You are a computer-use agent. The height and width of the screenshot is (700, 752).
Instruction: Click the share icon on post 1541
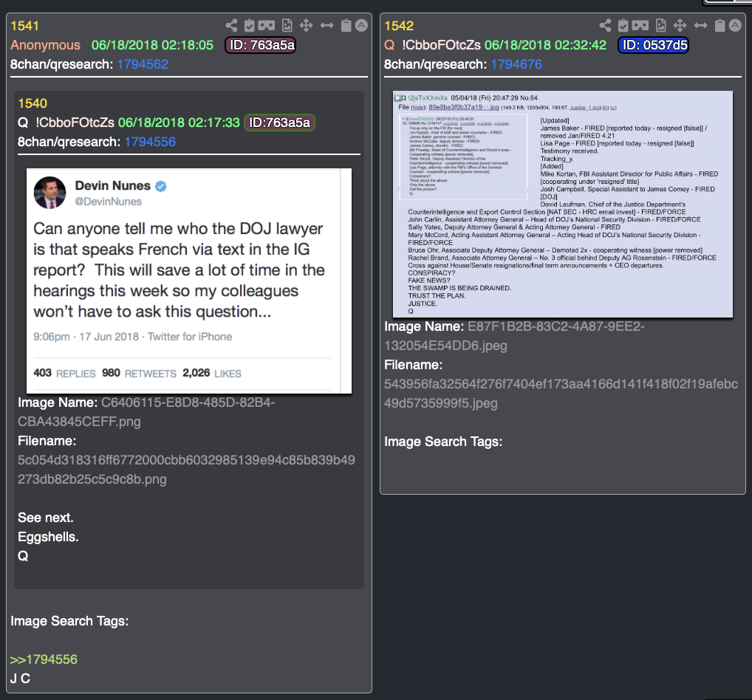[231, 25]
